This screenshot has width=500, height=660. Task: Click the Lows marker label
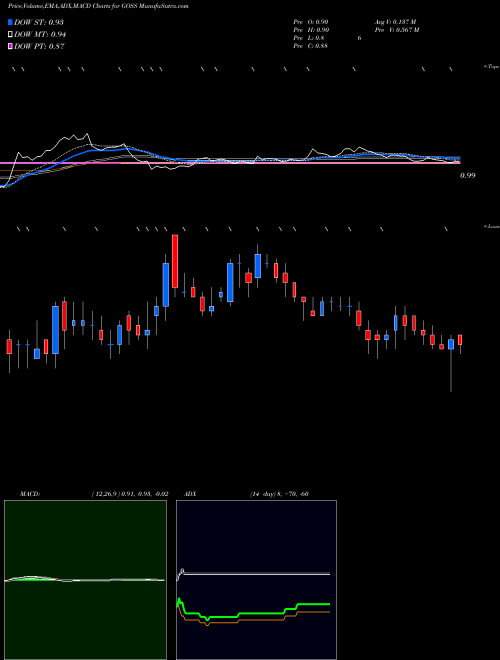pos(492,226)
